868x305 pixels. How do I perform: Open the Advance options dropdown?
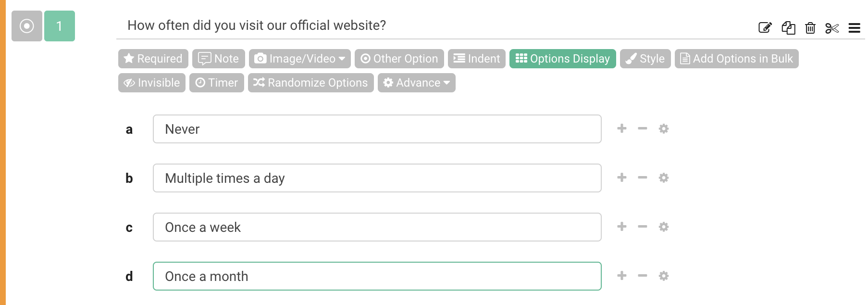[416, 82]
